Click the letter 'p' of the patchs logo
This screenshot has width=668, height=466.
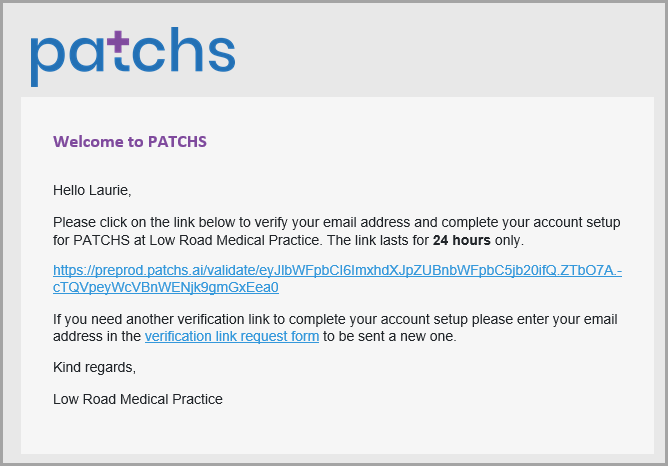tap(48, 62)
